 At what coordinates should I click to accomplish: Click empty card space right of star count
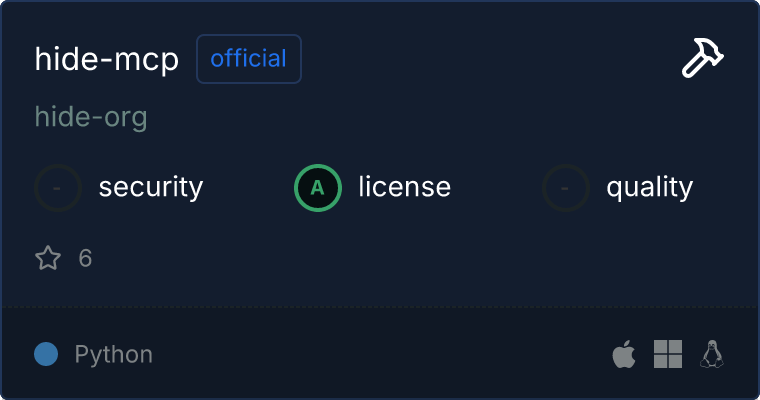click(x=400, y=258)
